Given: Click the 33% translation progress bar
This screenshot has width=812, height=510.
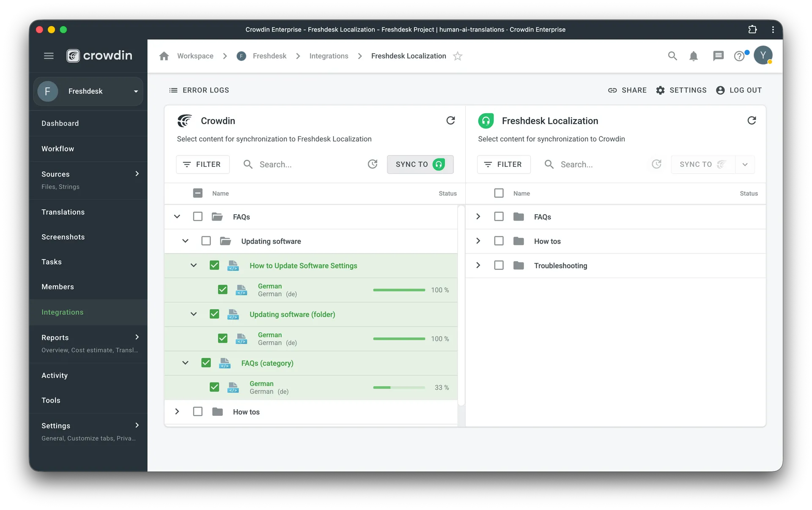Looking at the screenshot, I should coord(399,387).
